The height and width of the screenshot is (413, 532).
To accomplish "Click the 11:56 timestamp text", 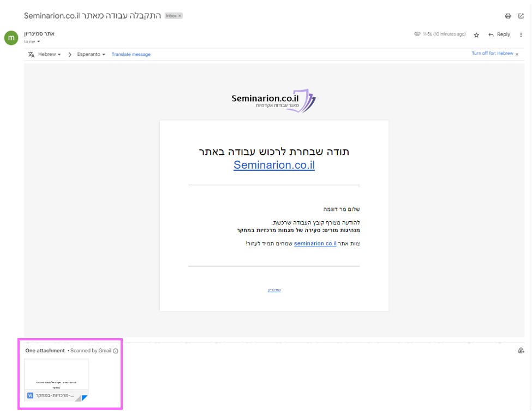I will point(444,34).
